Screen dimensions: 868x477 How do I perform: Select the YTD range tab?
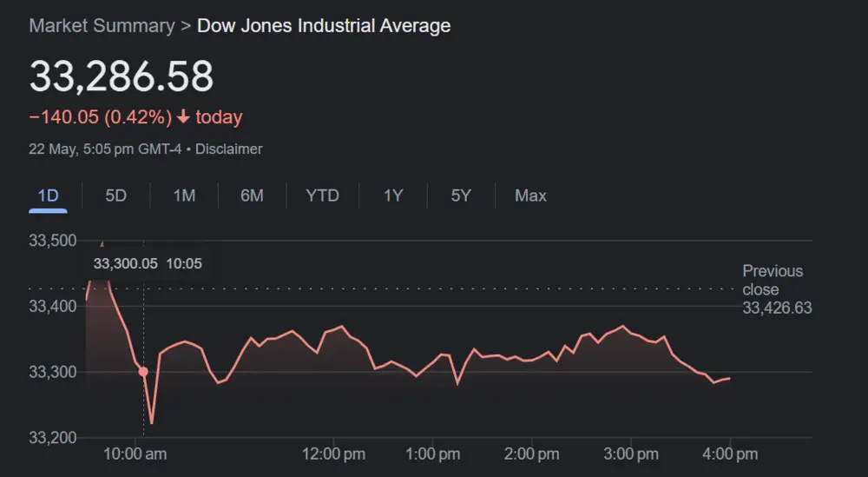(x=322, y=195)
